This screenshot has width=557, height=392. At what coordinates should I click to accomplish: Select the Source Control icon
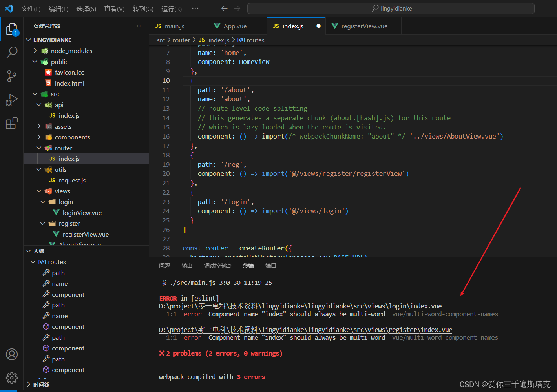pyautogui.click(x=11, y=76)
